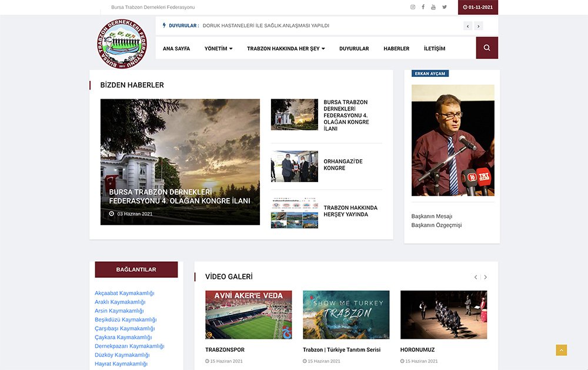This screenshot has width=588, height=370.
Task: Expand Trabzon Hakkında Her Şey dropdown
Action: 286,49
